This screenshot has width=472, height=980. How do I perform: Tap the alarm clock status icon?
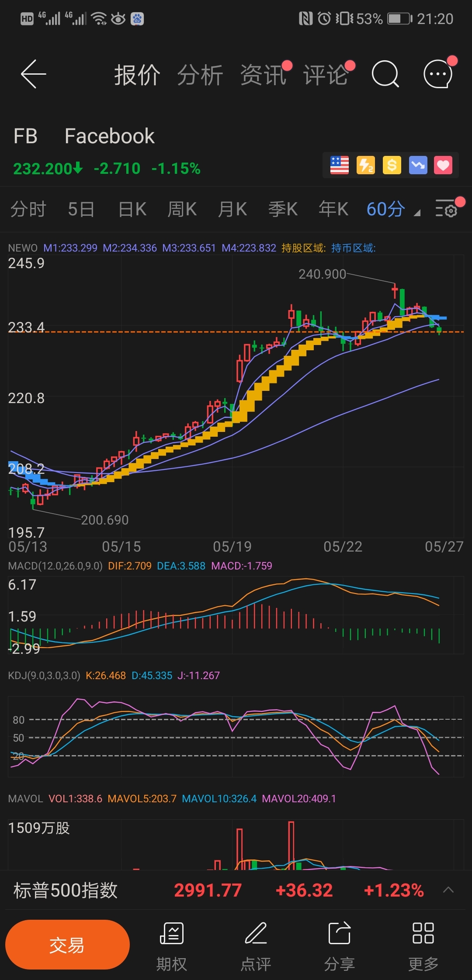(x=324, y=19)
